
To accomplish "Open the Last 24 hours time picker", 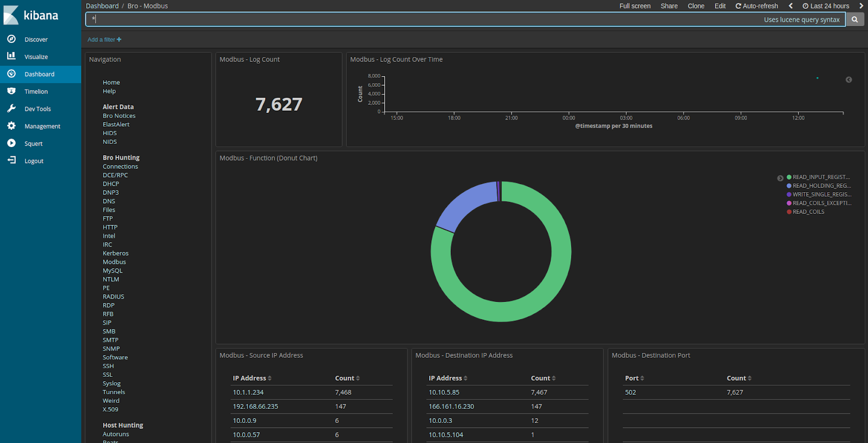I will (x=826, y=6).
